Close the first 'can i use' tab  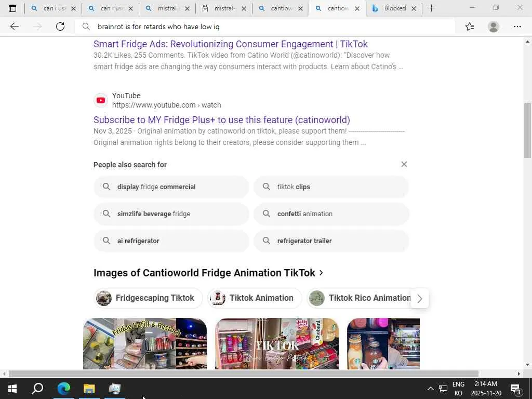click(x=73, y=9)
